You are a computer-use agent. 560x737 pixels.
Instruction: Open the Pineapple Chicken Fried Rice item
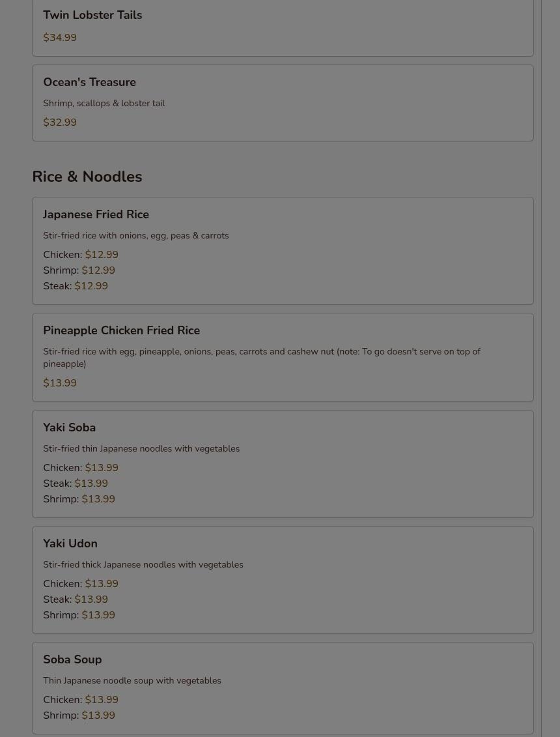coord(121,330)
